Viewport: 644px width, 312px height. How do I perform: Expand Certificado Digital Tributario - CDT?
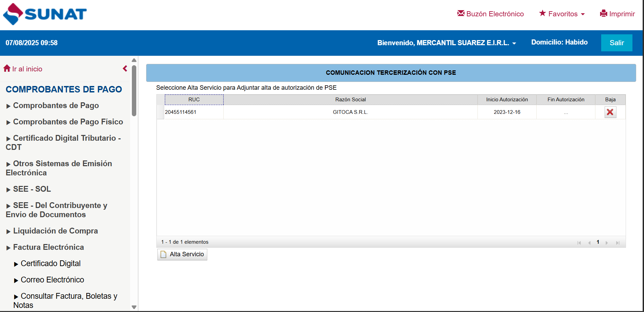click(64, 143)
